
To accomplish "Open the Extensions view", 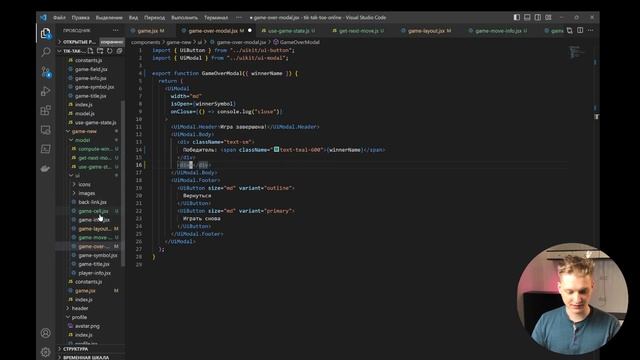I will click(46, 110).
